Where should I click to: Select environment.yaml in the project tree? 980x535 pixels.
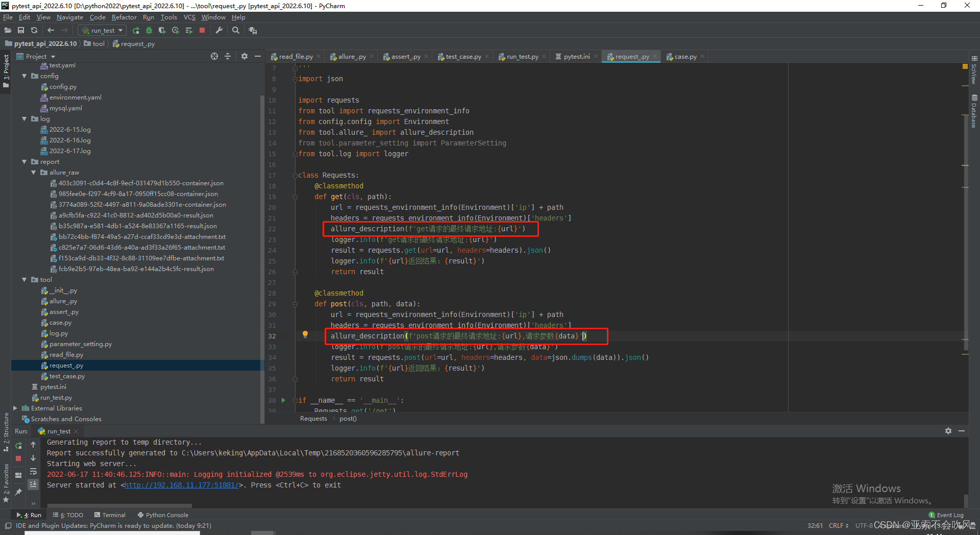click(x=75, y=98)
